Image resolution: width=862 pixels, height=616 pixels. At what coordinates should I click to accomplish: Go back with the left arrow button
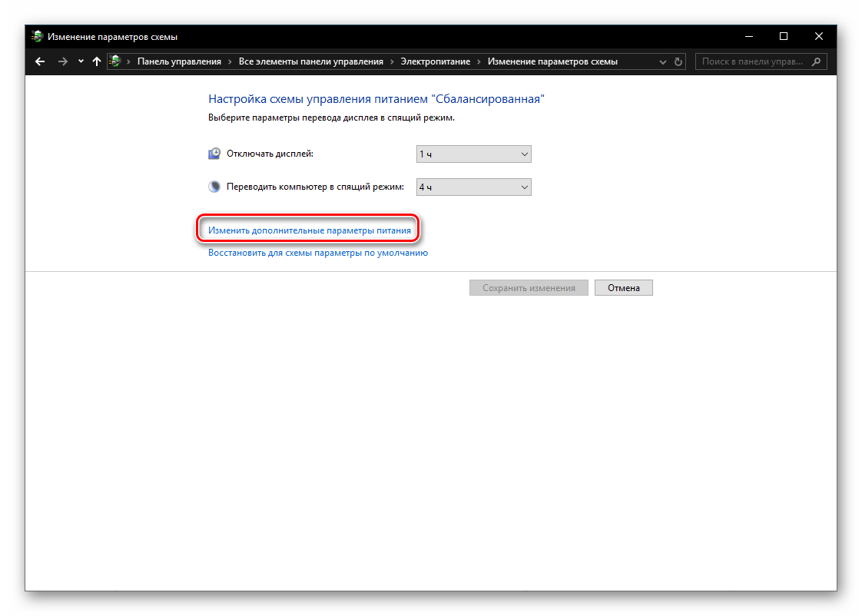pos(40,61)
